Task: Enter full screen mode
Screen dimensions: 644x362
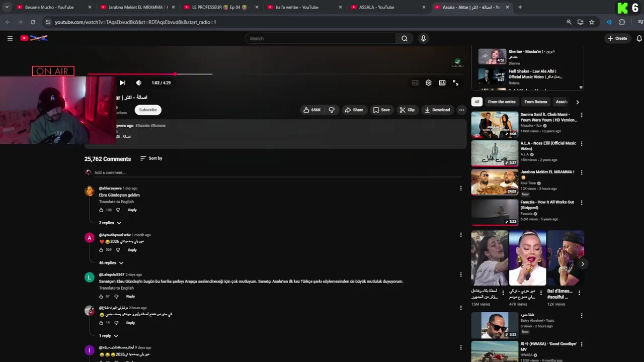Action: click(x=455, y=83)
